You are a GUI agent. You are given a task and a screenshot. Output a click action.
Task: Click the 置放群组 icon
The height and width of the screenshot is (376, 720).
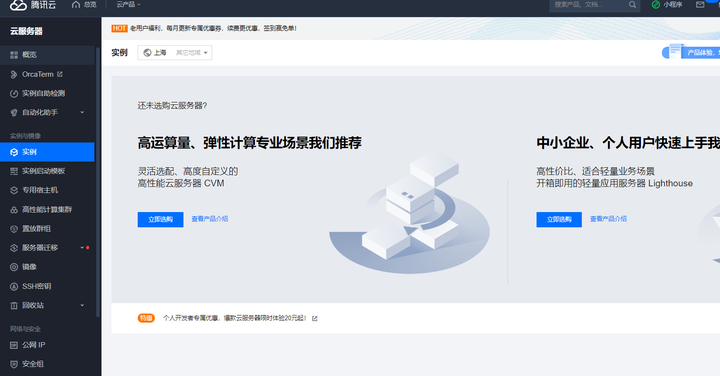pyautogui.click(x=14, y=229)
